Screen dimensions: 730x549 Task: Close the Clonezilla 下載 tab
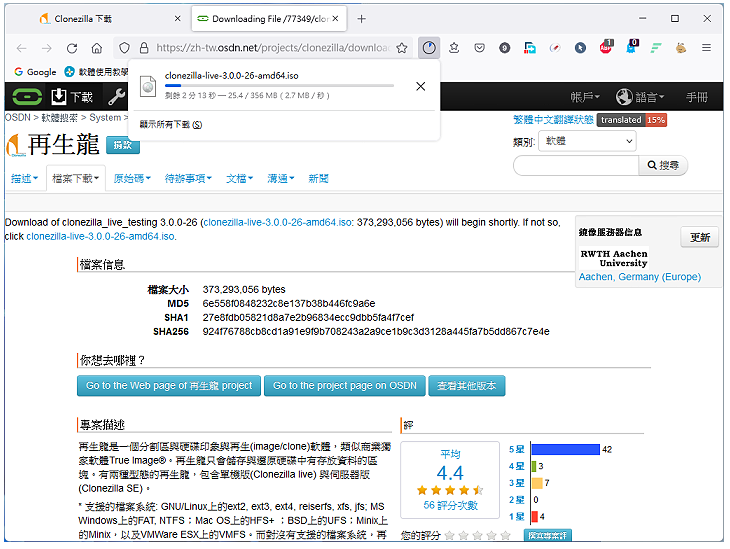click(x=177, y=19)
